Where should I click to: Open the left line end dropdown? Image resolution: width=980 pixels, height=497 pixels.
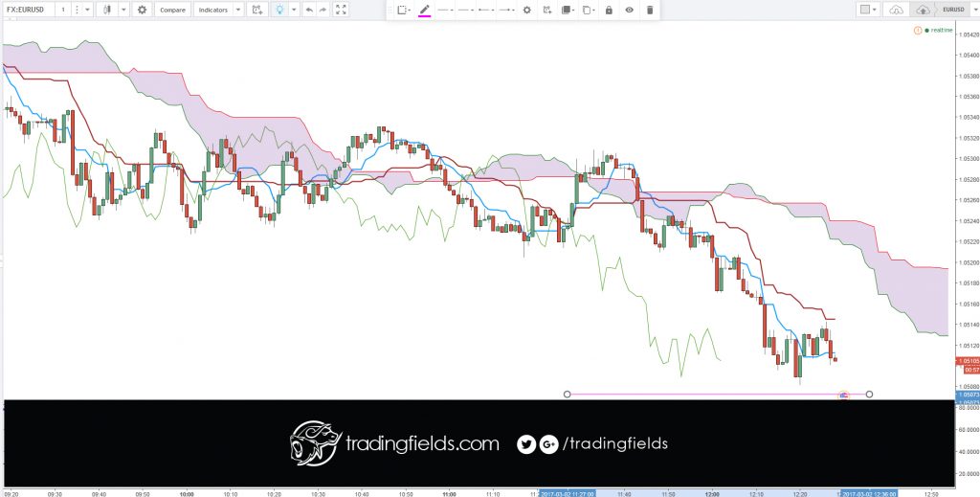[485, 10]
